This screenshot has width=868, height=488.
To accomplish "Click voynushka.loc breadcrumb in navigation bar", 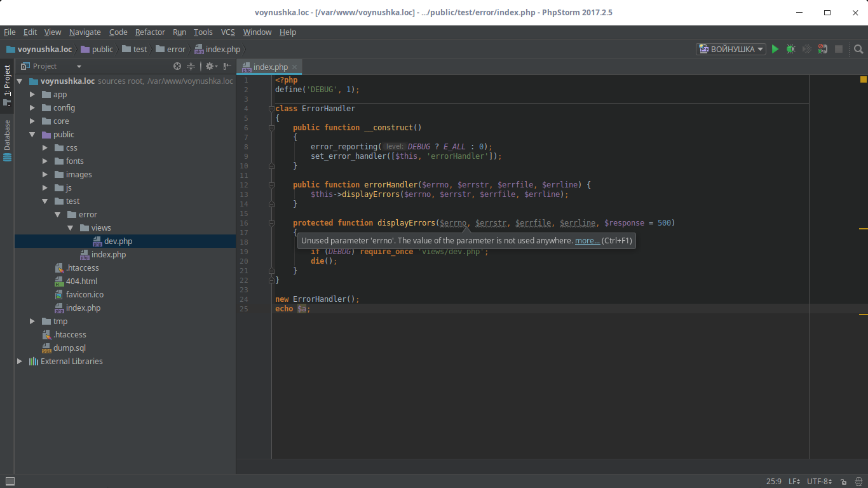I will coord(39,49).
